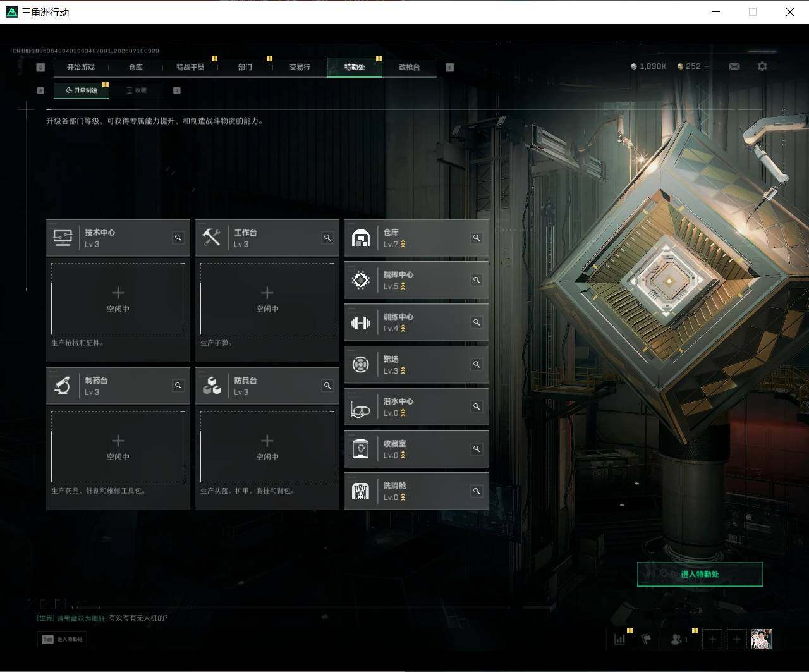Inspect 靶场 with magnifier icon
The image size is (809, 672).
477,364
